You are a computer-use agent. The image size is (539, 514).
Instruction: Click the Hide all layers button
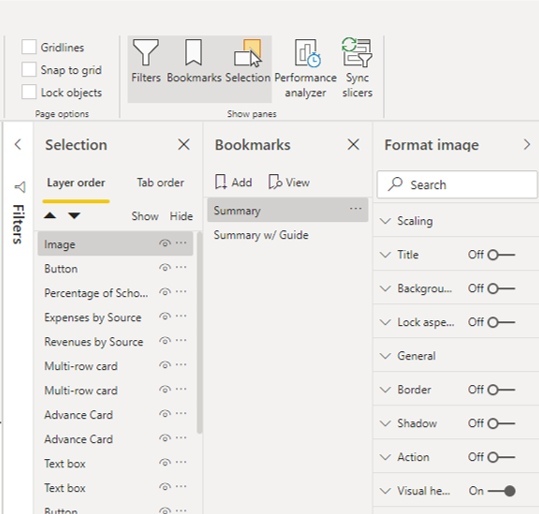click(x=181, y=216)
